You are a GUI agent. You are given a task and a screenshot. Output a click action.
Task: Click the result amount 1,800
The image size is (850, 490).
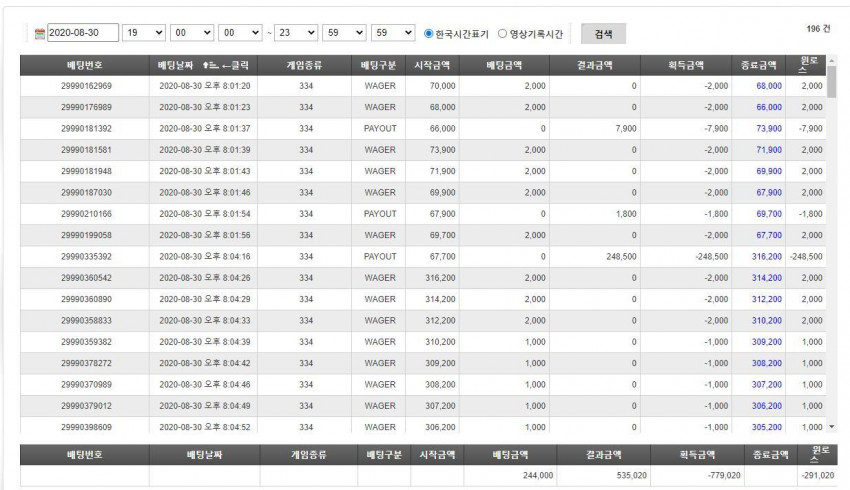(x=626, y=214)
